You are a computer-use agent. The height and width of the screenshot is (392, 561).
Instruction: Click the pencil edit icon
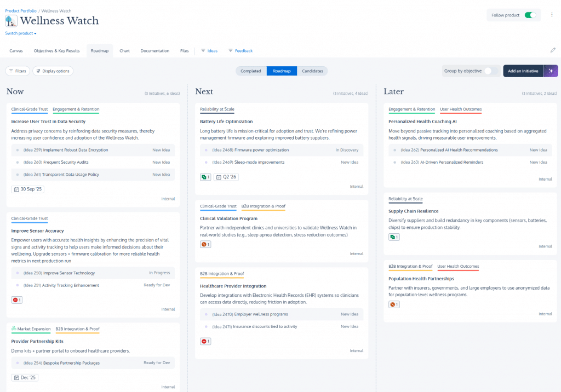[x=553, y=50]
